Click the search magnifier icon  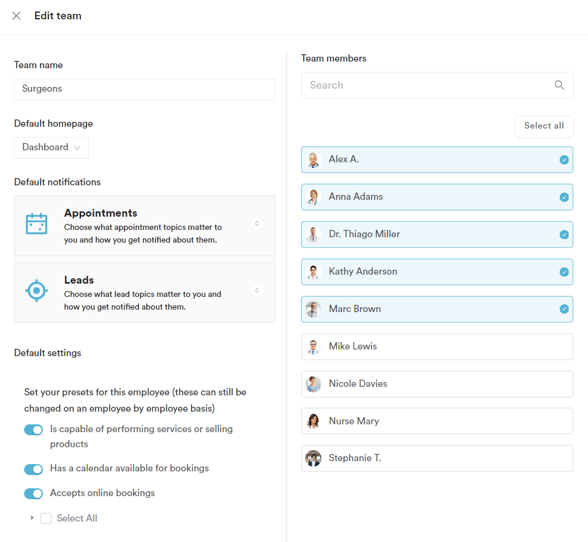[x=559, y=85]
